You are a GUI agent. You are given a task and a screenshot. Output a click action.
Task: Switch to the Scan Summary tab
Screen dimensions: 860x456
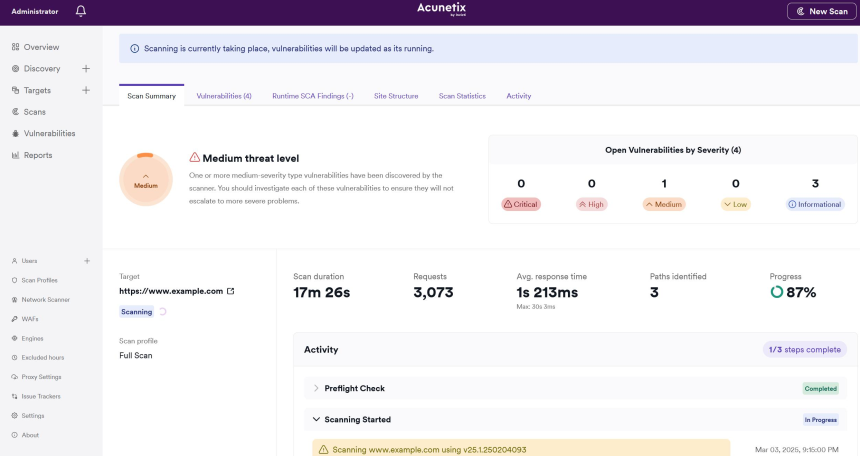tap(151, 96)
